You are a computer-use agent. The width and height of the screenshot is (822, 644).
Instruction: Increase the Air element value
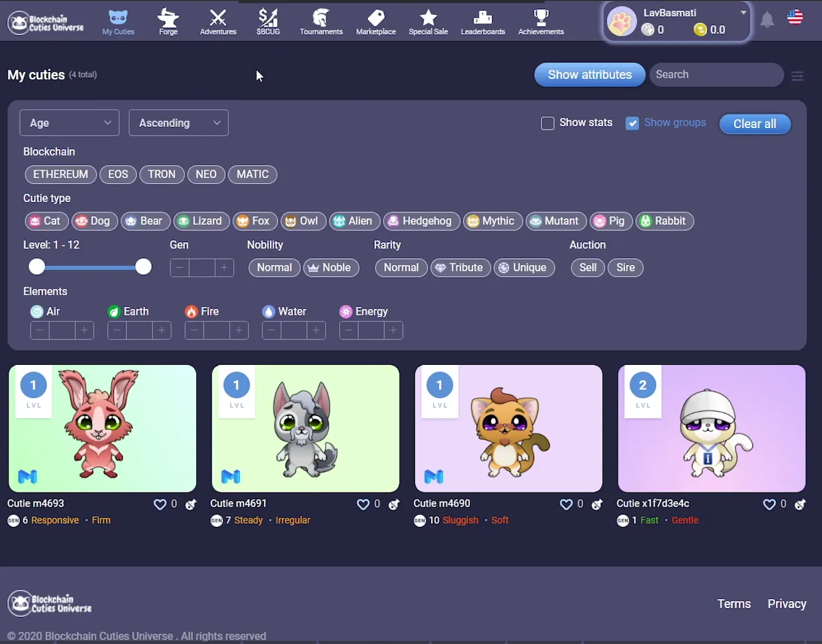pyautogui.click(x=84, y=330)
